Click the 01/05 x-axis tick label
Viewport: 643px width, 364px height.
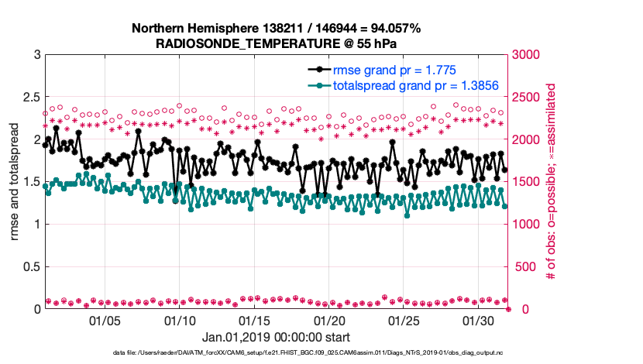(x=105, y=321)
